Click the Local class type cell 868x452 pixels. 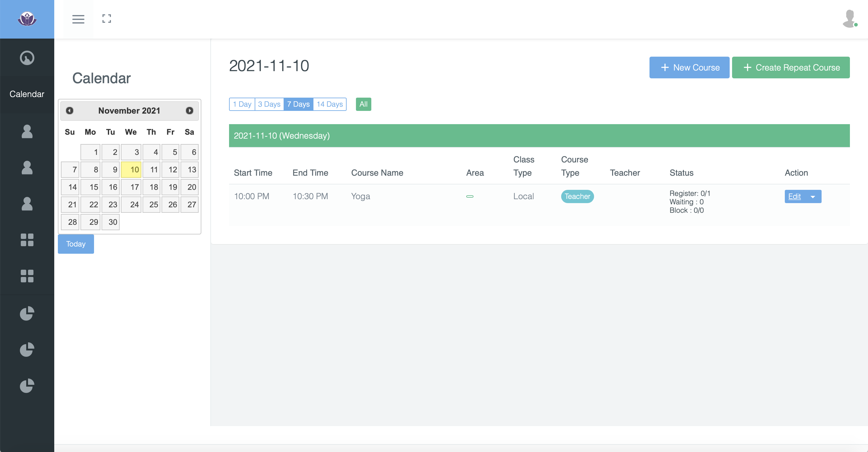tap(523, 196)
